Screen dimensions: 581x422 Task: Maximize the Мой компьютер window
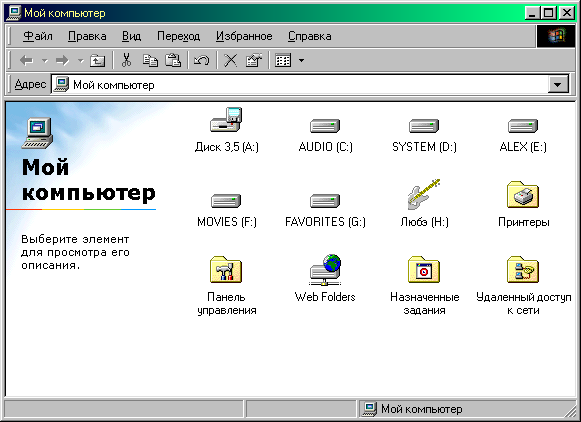tap(548, 13)
